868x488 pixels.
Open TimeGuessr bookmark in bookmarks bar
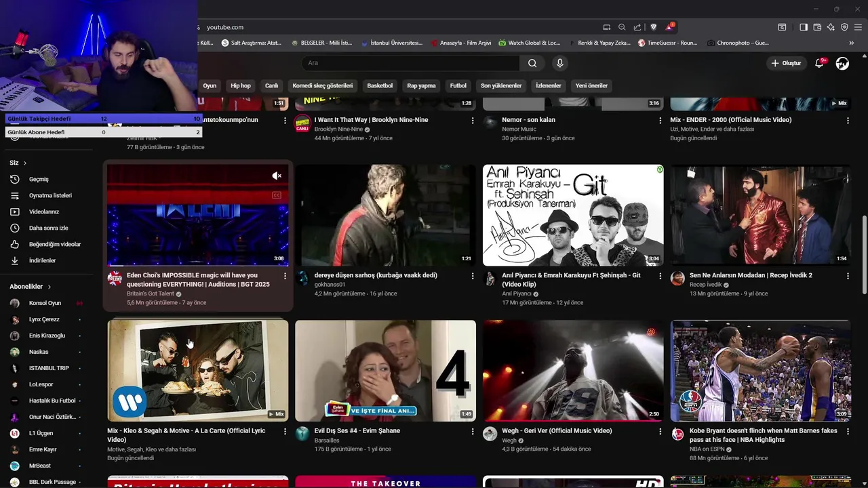point(667,43)
